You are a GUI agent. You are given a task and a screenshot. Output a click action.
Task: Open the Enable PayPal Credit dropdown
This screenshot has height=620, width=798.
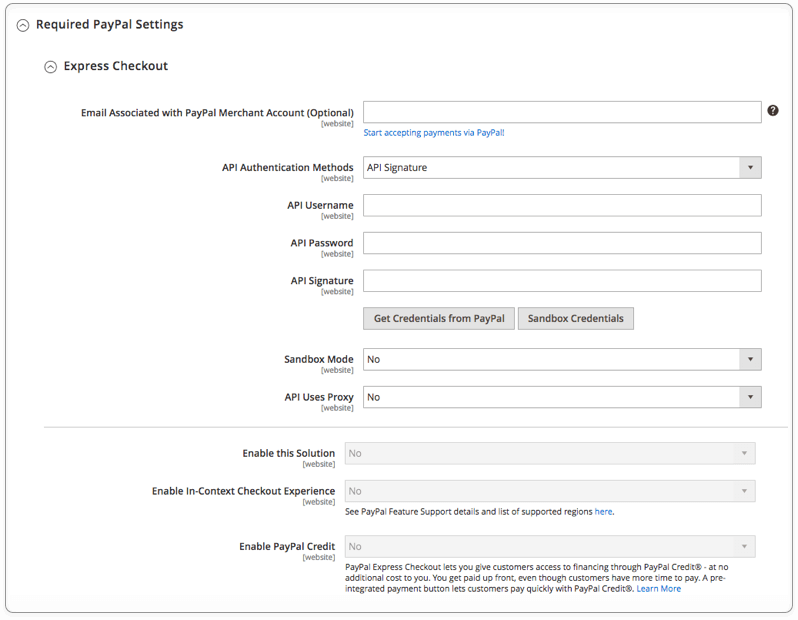pos(550,547)
